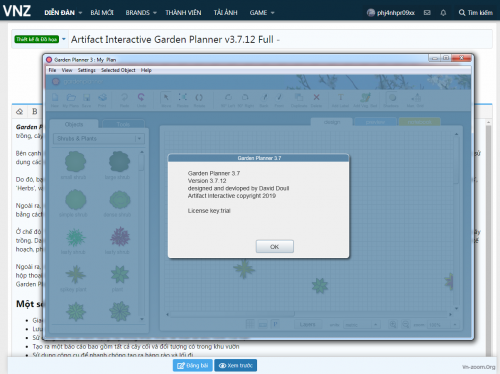
Task: Switch to the Objects tab
Action: pos(74,124)
